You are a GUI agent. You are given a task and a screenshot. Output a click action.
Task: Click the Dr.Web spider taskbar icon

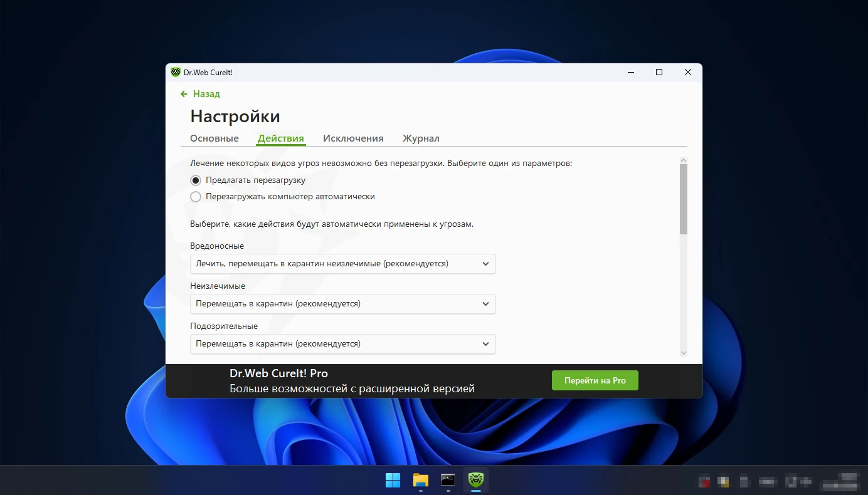point(475,481)
